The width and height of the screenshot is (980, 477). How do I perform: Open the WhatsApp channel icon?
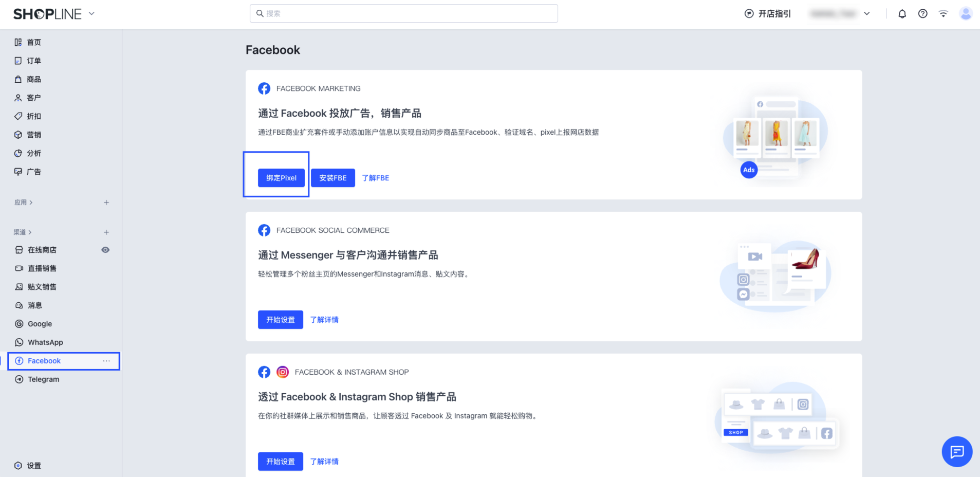click(19, 342)
